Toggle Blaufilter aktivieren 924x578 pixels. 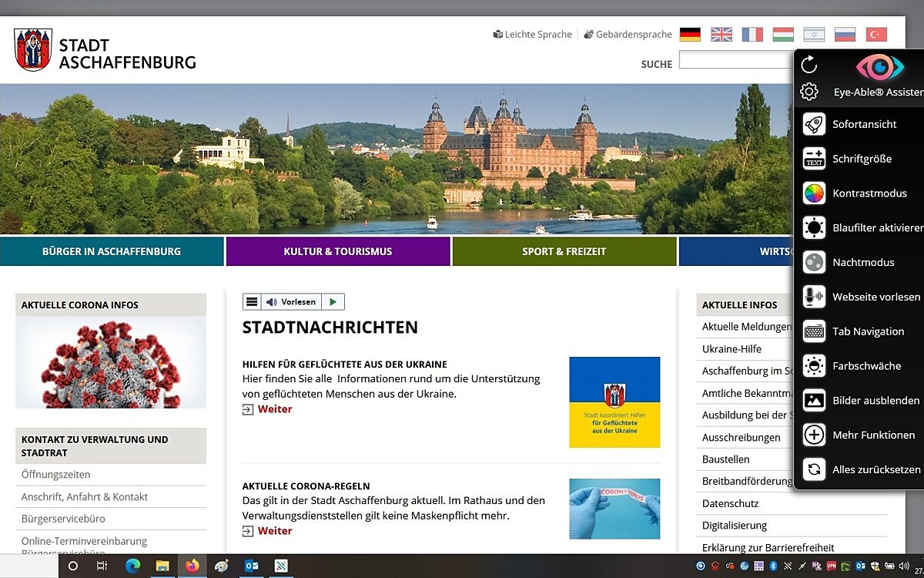[814, 228]
